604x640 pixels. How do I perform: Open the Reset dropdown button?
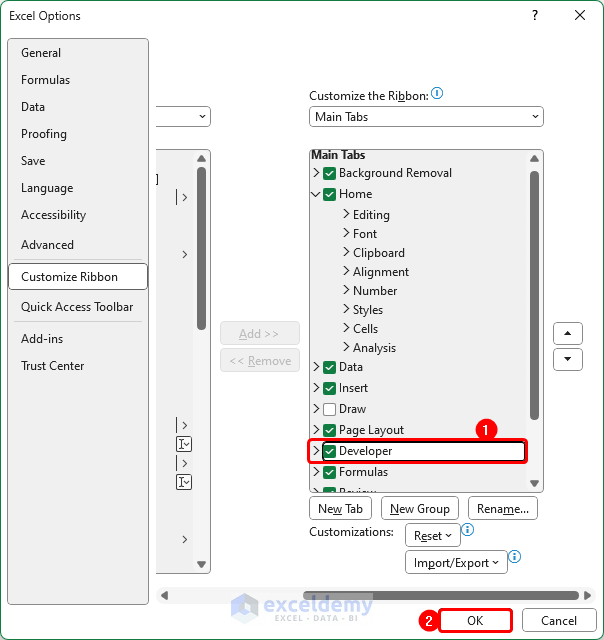(x=433, y=535)
